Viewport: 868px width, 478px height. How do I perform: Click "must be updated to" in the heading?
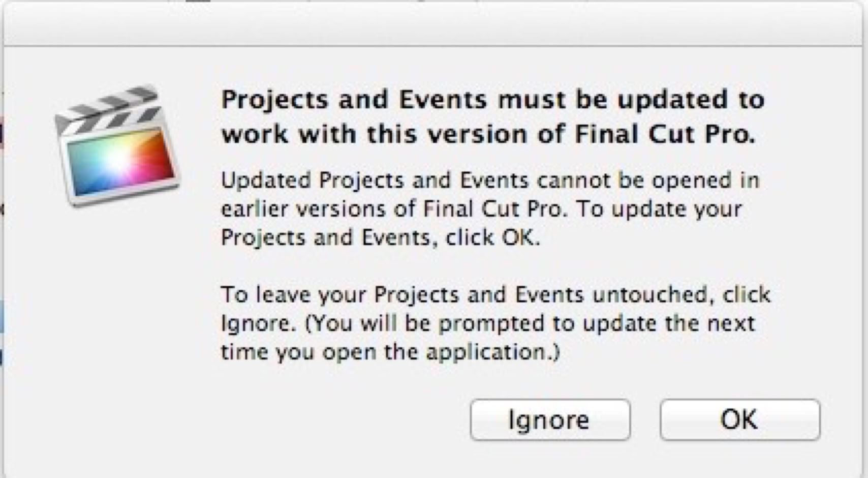[x=631, y=100]
